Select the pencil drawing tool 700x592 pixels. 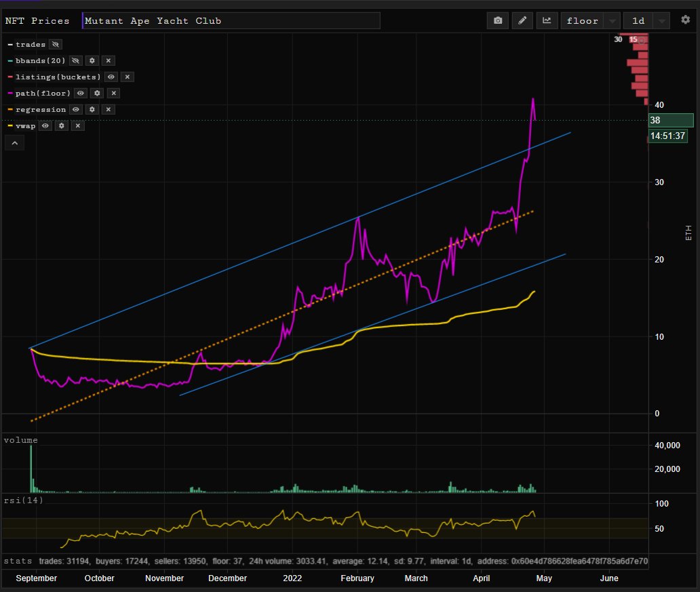point(522,20)
